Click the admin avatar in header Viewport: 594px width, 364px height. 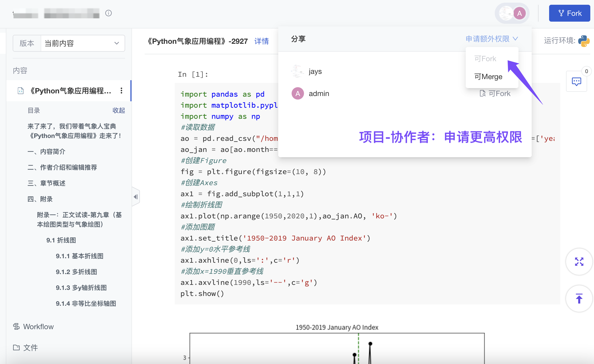coord(519,13)
